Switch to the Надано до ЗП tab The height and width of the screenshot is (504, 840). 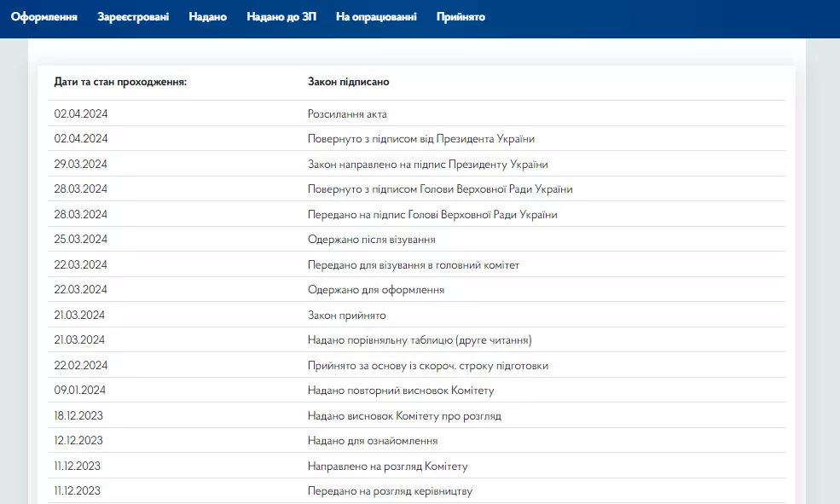click(281, 16)
